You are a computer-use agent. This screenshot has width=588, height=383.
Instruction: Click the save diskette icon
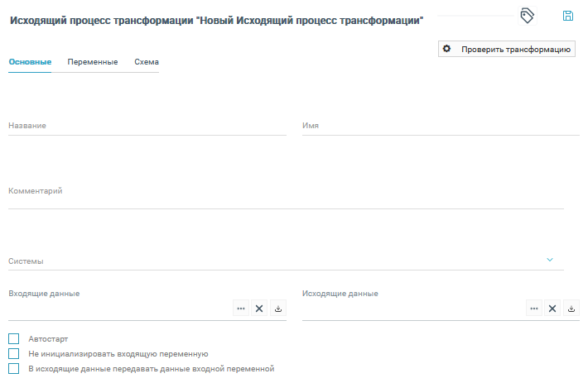(x=568, y=16)
